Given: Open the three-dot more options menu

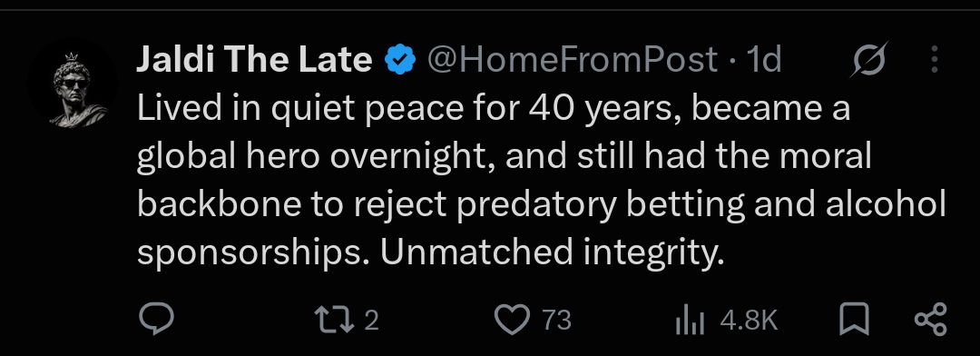Looking at the screenshot, I should pos(935,59).
